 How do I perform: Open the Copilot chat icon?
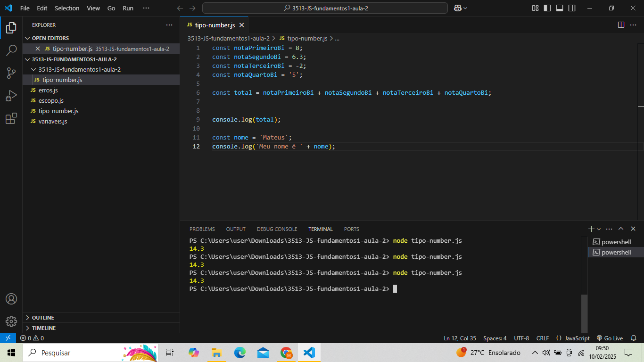pos(457,8)
